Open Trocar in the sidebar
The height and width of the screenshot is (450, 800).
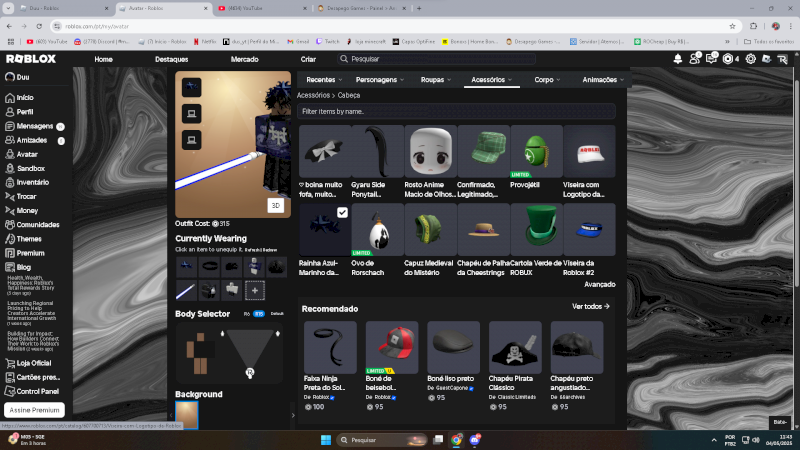point(26,197)
